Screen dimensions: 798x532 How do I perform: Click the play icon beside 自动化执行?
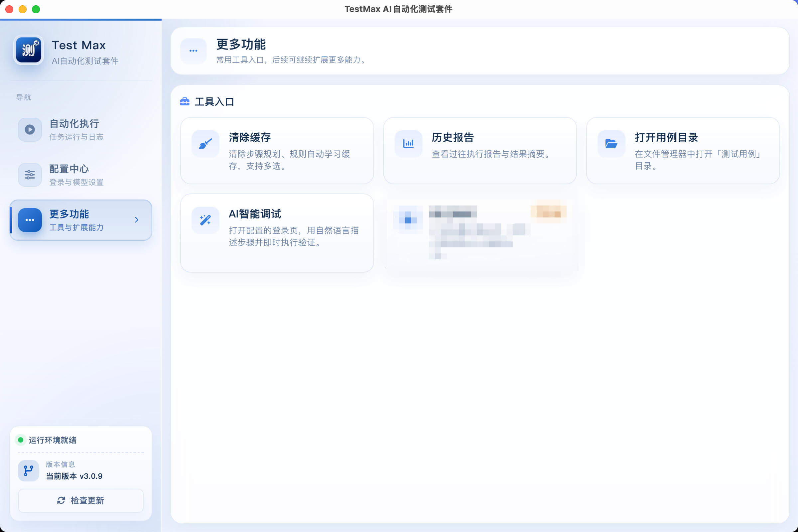30,130
